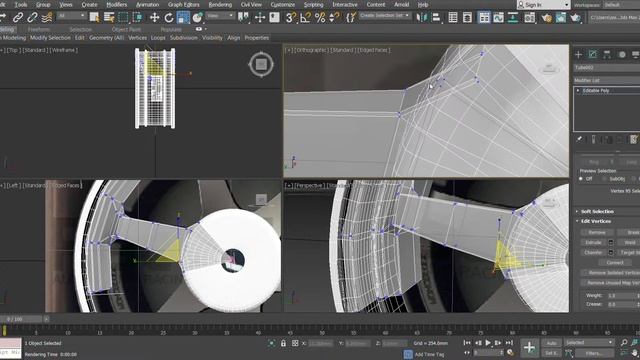The width and height of the screenshot is (640, 360).
Task: Click Auto Key button
Action: 551,343
